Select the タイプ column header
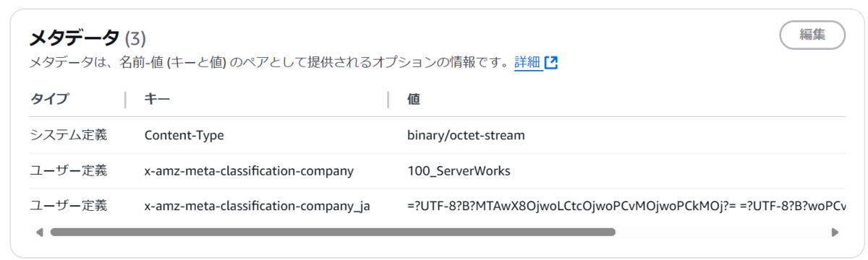This screenshot has width=868, height=260. [x=49, y=99]
